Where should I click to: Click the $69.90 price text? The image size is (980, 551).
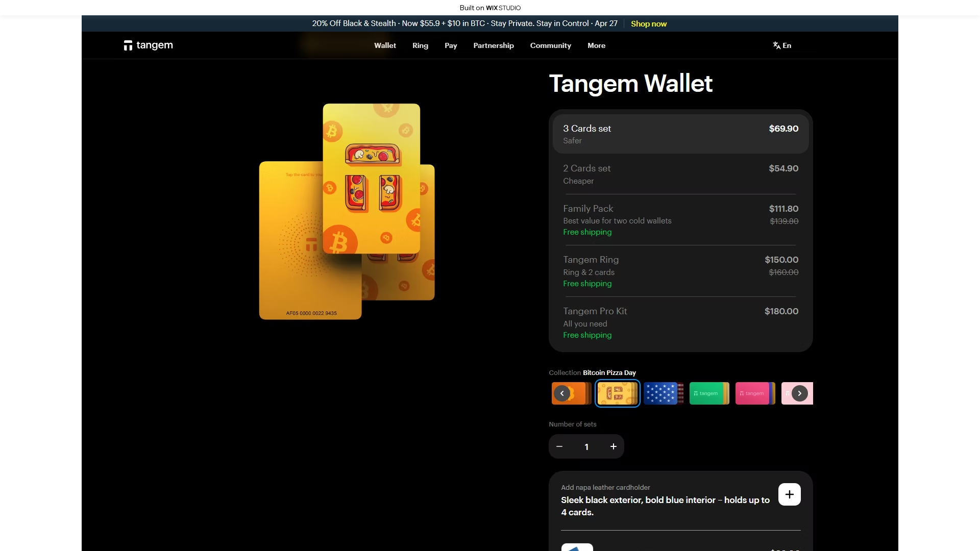783,129
